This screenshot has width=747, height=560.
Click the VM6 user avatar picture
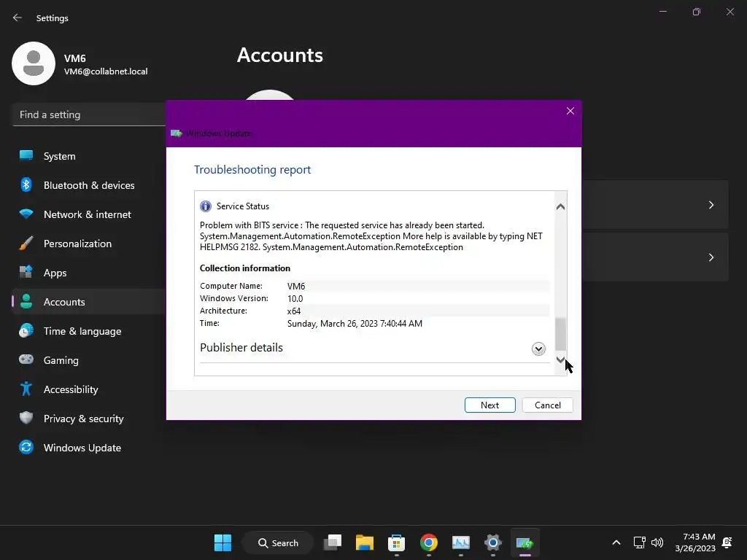tap(34, 63)
